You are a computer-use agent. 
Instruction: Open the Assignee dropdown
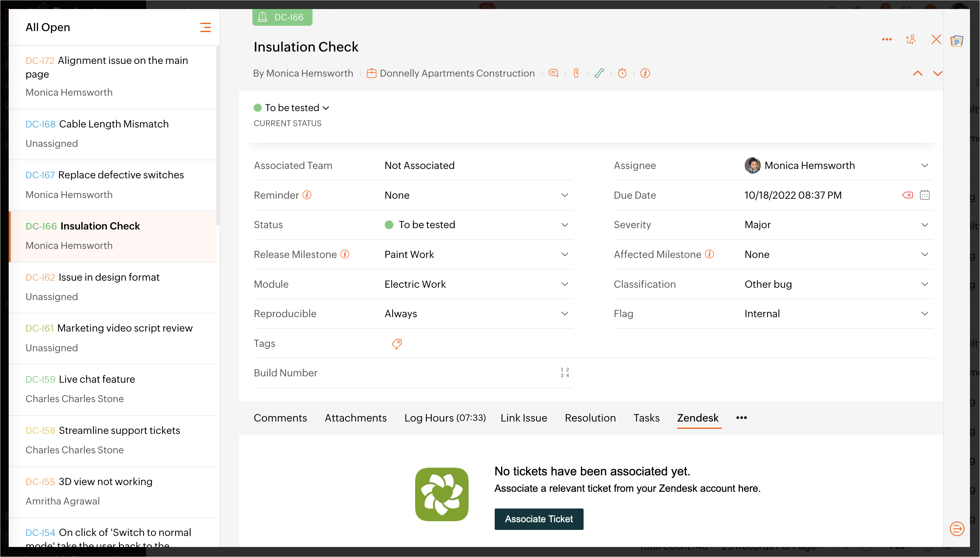point(925,166)
